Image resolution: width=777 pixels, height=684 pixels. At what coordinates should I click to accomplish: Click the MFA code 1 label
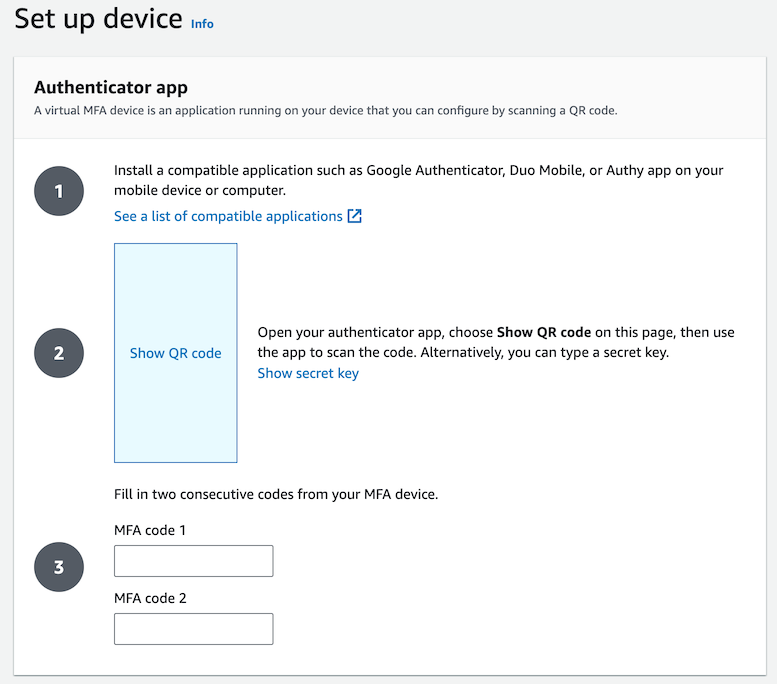pyautogui.click(x=150, y=530)
